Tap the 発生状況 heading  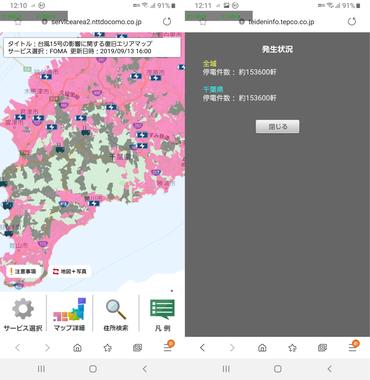coord(277,49)
